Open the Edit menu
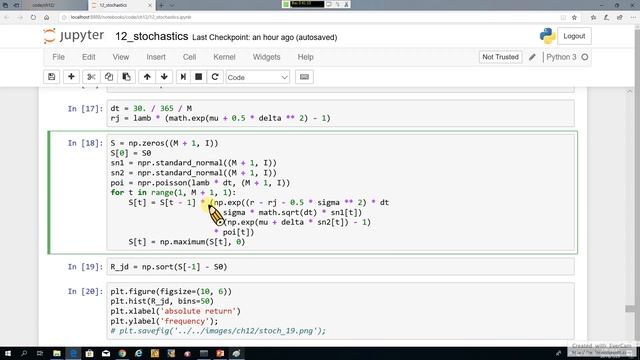The width and height of the screenshot is (640, 360). tap(89, 57)
